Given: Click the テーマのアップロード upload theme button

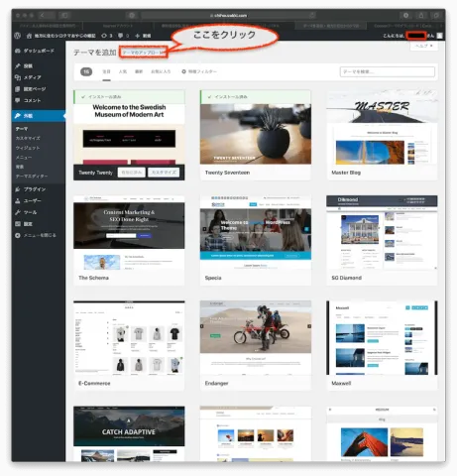Looking at the screenshot, I should pyautogui.click(x=144, y=53).
